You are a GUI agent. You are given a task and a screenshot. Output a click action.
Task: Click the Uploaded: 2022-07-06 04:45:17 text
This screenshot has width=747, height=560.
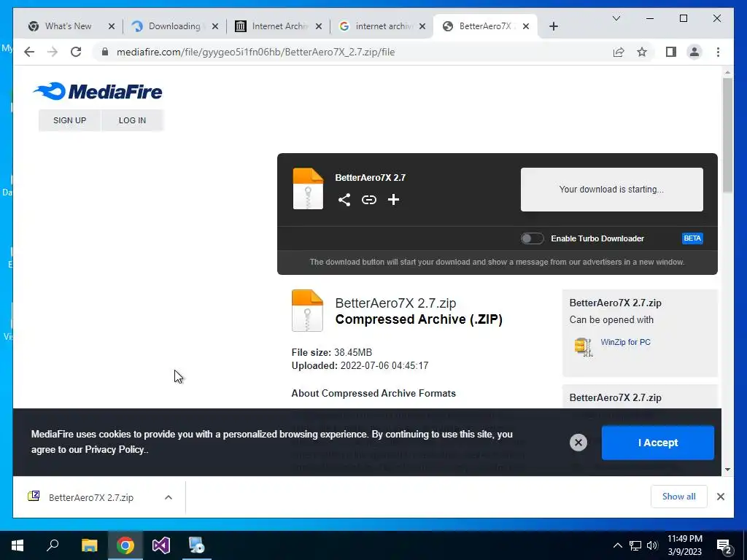coord(360,366)
